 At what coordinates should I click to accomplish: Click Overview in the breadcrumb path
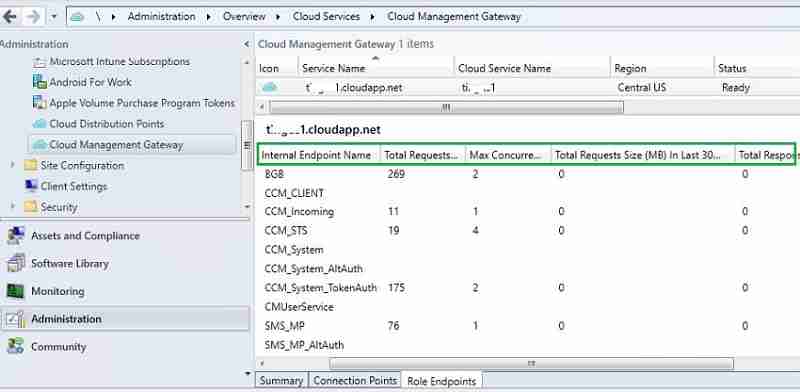coord(244,16)
